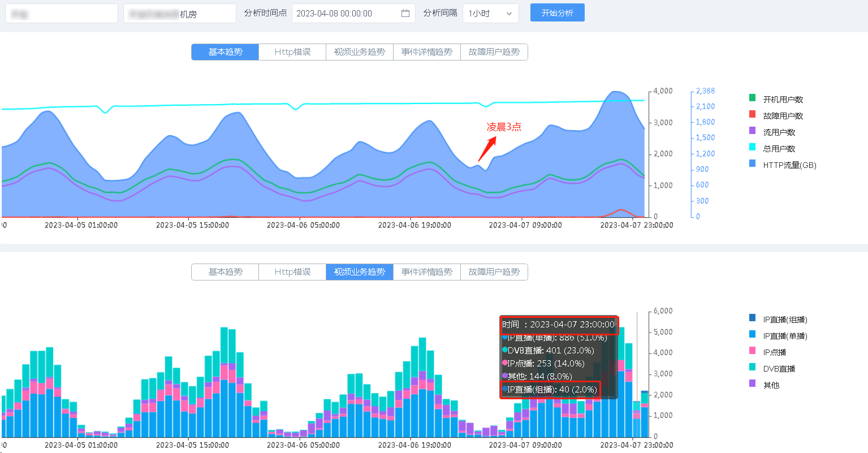Click the 机房 input field

coord(179,12)
